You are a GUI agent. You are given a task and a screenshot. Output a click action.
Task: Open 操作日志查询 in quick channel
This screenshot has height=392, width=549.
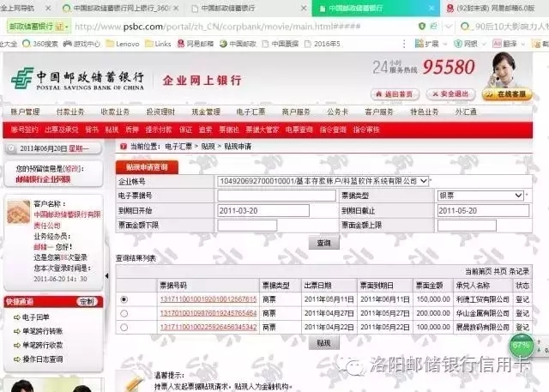(42, 359)
